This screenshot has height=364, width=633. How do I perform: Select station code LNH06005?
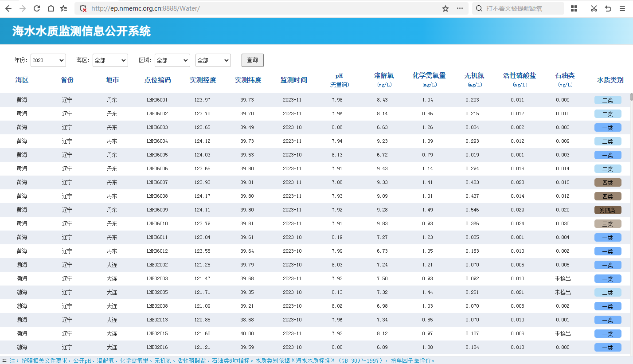[x=157, y=155]
